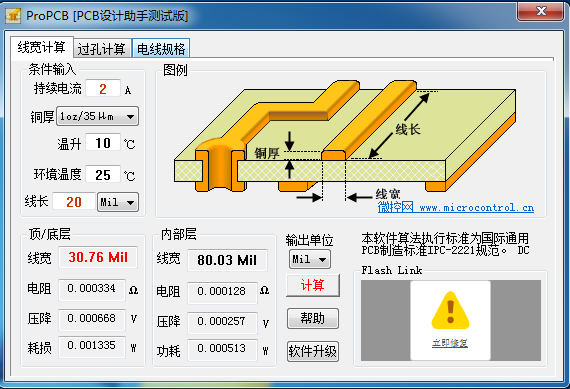The width and height of the screenshot is (570, 389).
Task: Click the red 计算 calculate button
Action: tap(313, 285)
